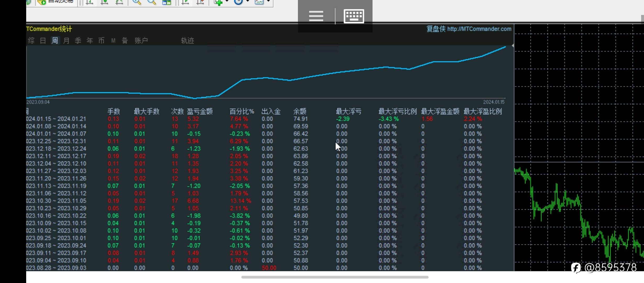The height and width of the screenshot is (283, 644).
Task: Select the candlestick chart icon
Action: pyautogui.click(x=104, y=2)
